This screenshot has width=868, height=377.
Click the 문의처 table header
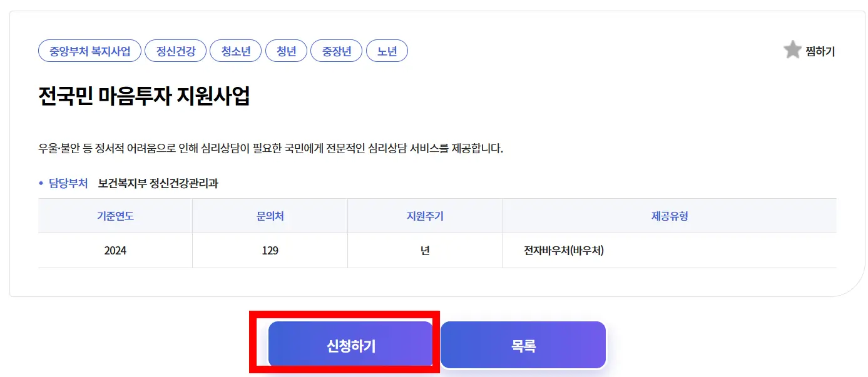270,215
